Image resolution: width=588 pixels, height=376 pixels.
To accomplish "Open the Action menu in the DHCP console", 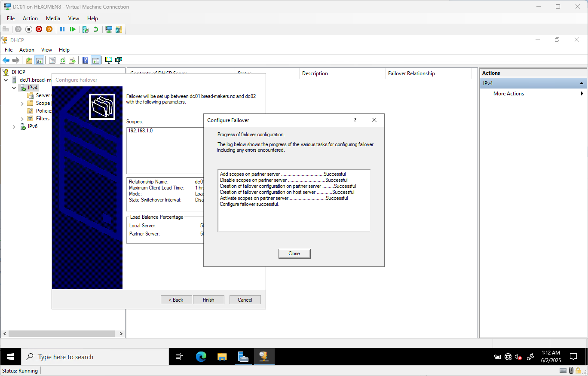I will coord(27,50).
